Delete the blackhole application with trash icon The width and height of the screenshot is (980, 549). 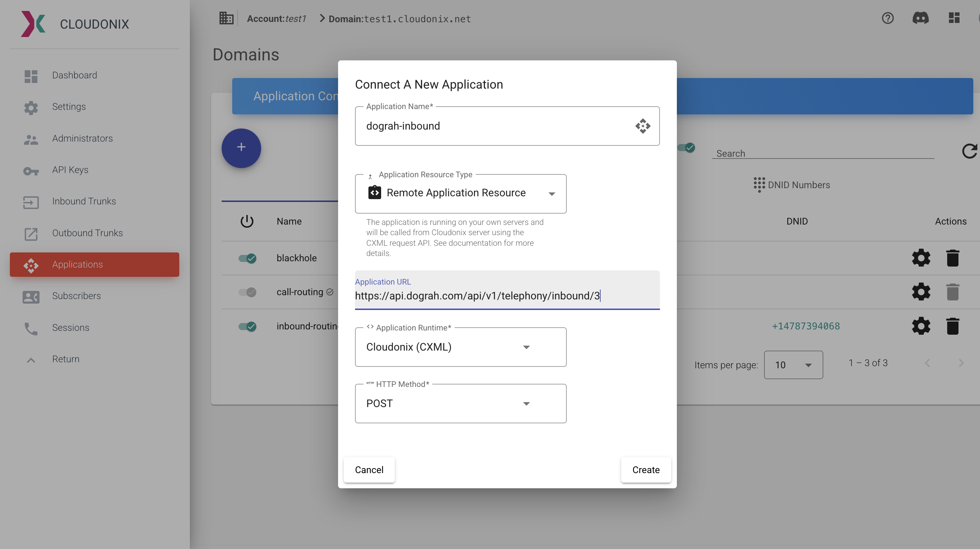pyautogui.click(x=953, y=257)
